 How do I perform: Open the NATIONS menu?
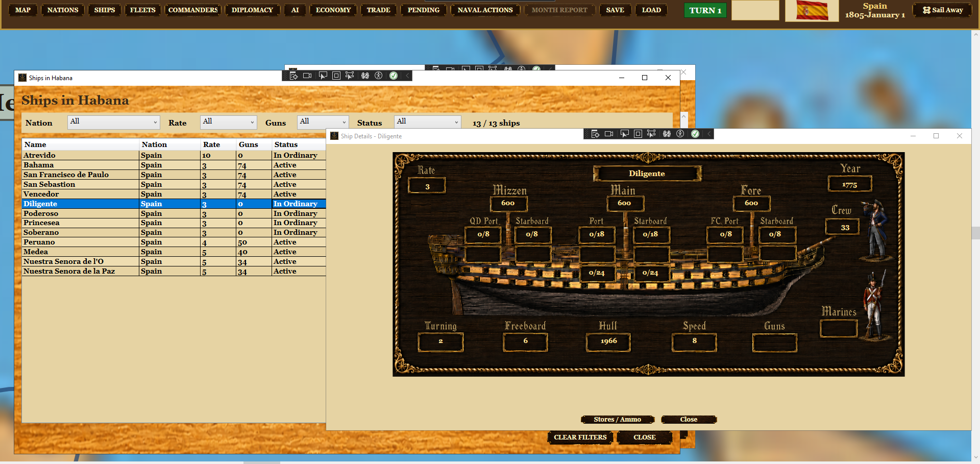point(63,10)
